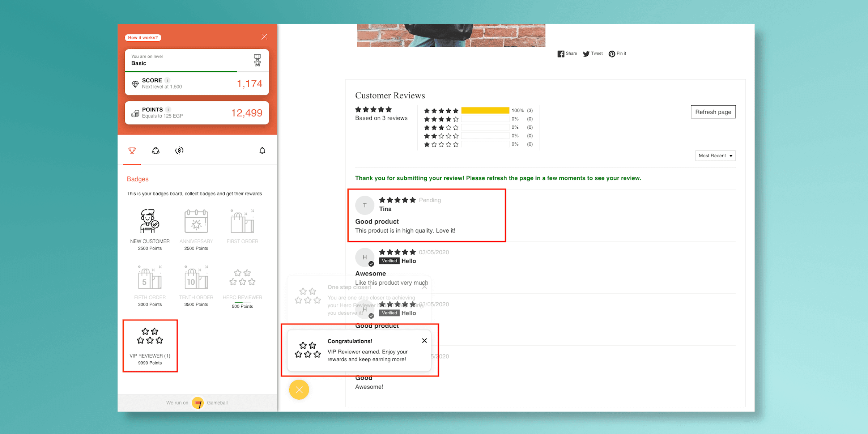Viewport: 868px width, 434px height.
Task: Click the yellow five-star rating bar
Action: point(485,111)
